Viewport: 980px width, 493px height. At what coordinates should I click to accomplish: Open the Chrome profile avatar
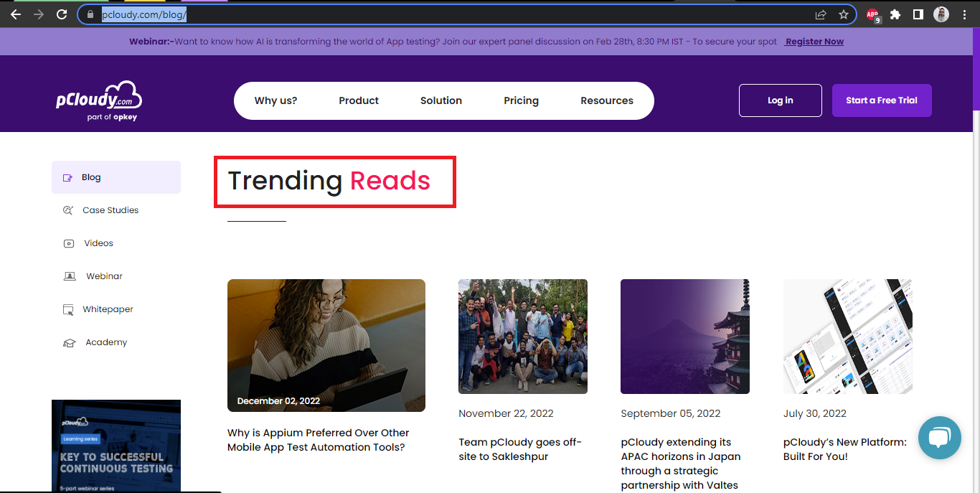tap(941, 14)
